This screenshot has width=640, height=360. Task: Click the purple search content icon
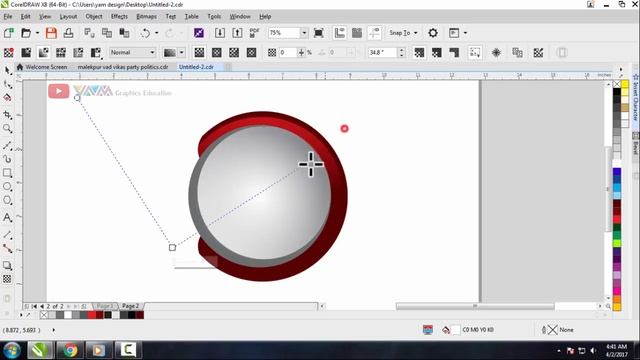[199, 33]
